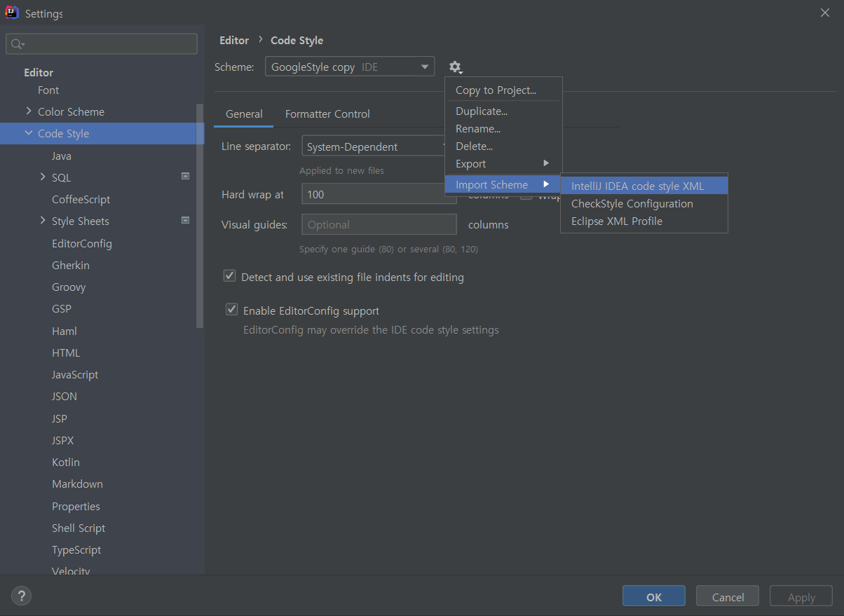Select JSON in the tree
Viewport: 844px width, 616px height.
click(64, 396)
